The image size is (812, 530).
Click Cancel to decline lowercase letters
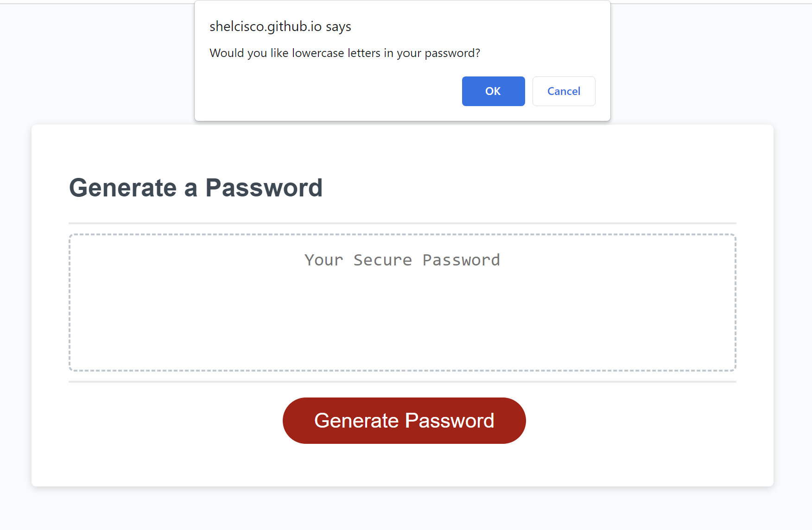point(564,91)
